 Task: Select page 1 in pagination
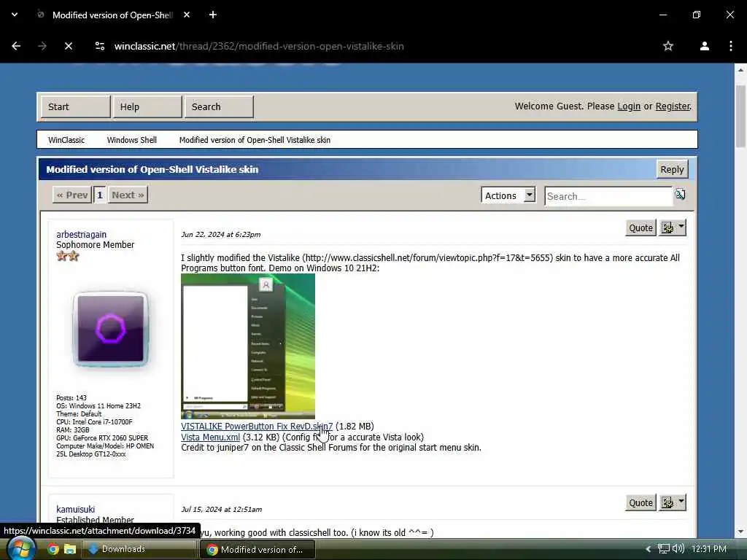99,195
